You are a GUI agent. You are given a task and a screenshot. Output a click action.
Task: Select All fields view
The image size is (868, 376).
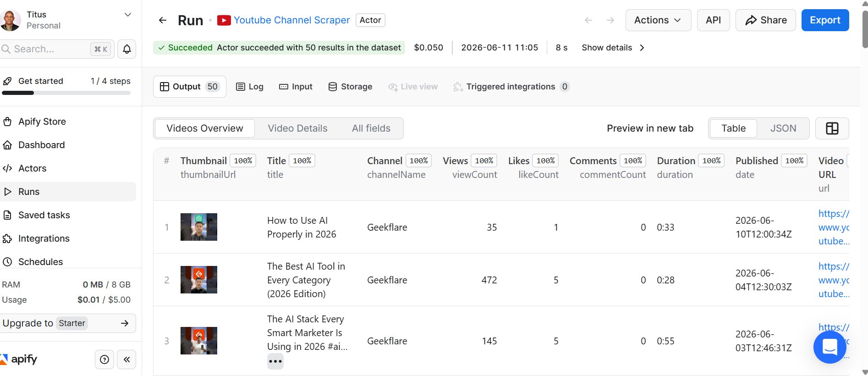tap(371, 128)
